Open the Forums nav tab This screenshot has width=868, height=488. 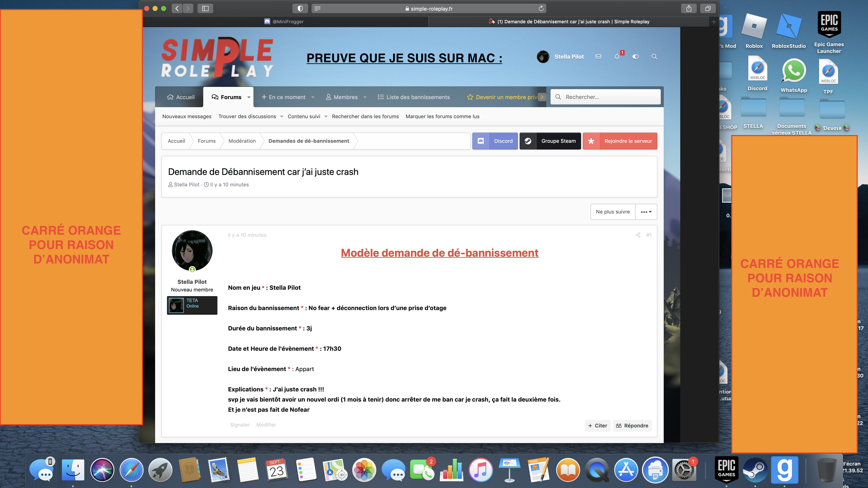pos(226,97)
